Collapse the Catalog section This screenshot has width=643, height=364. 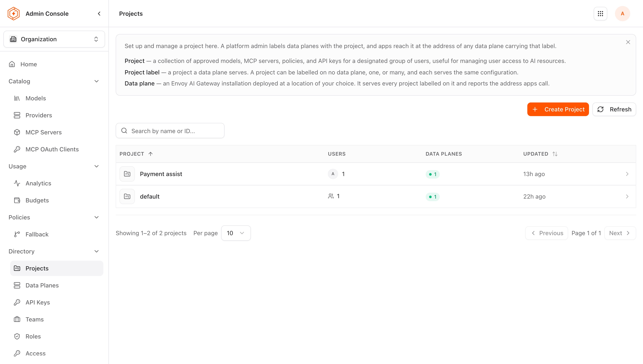(x=97, y=81)
